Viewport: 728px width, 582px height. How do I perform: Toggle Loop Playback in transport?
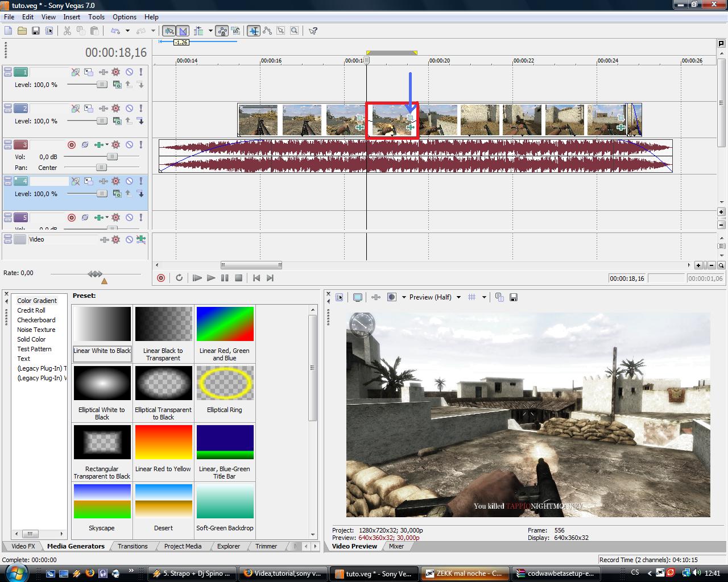tap(179, 278)
